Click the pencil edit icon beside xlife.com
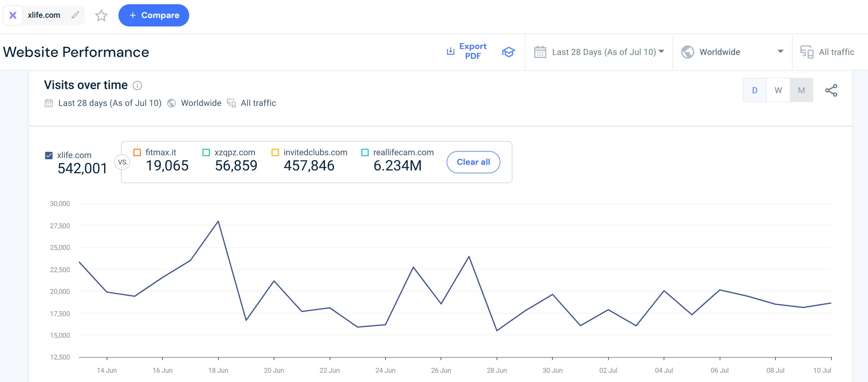This screenshot has height=382, width=868. pyautogui.click(x=75, y=15)
